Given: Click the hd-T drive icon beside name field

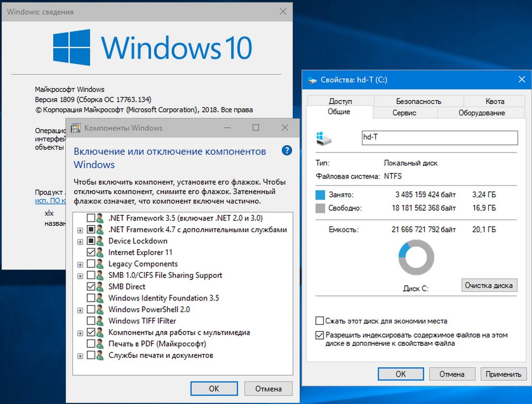Looking at the screenshot, I should coord(324,138).
